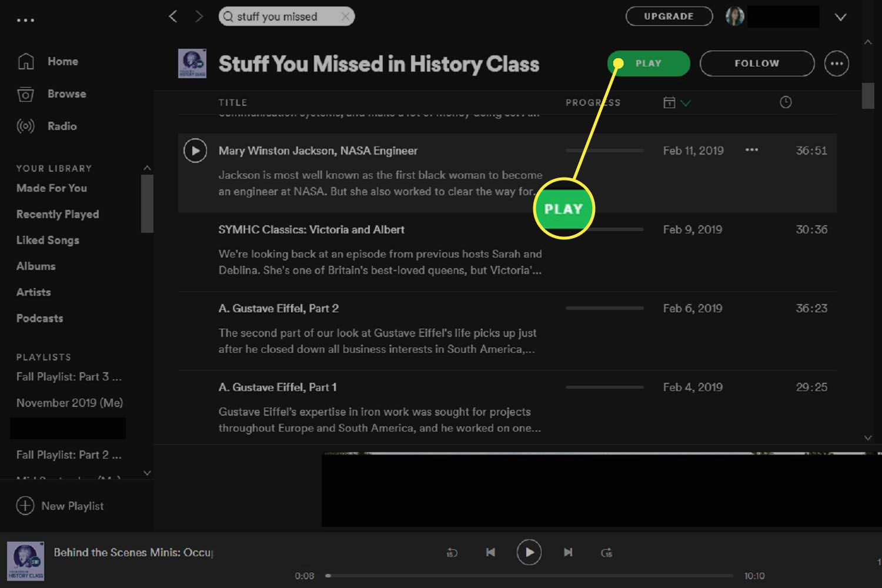Open the now playing Behind the Scenes Minis title

[x=133, y=552]
